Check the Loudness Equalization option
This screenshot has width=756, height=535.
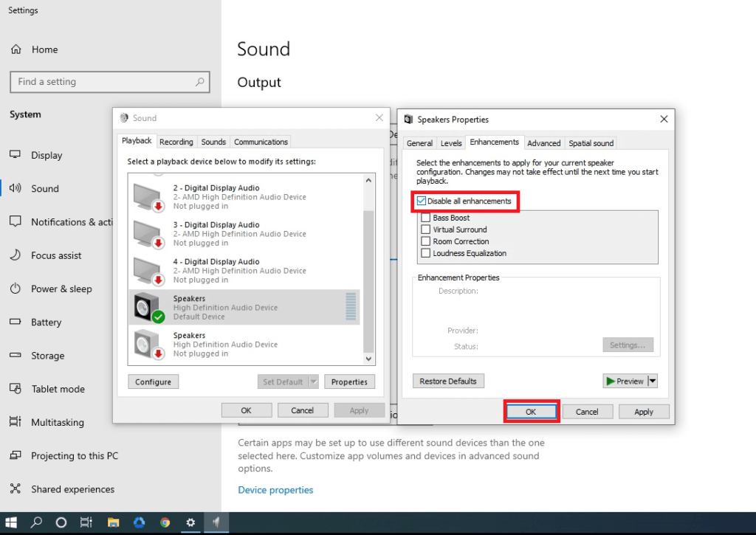426,251
